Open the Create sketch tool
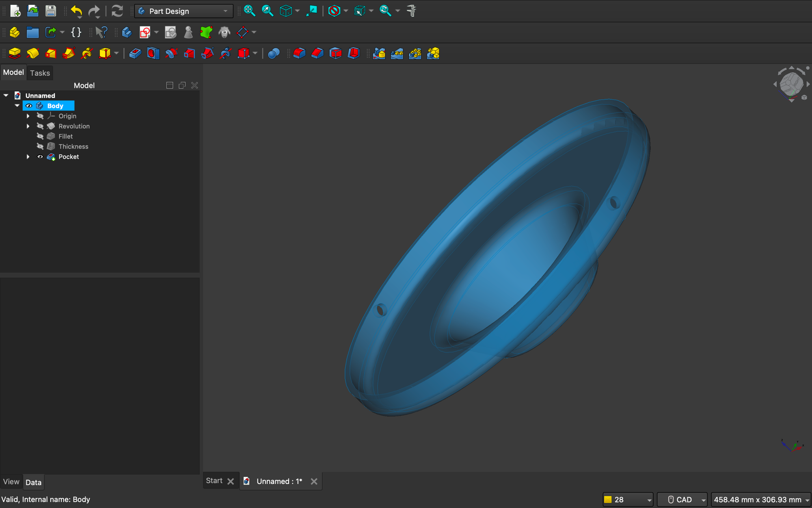This screenshot has width=812, height=508. click(x=145, y=32)
